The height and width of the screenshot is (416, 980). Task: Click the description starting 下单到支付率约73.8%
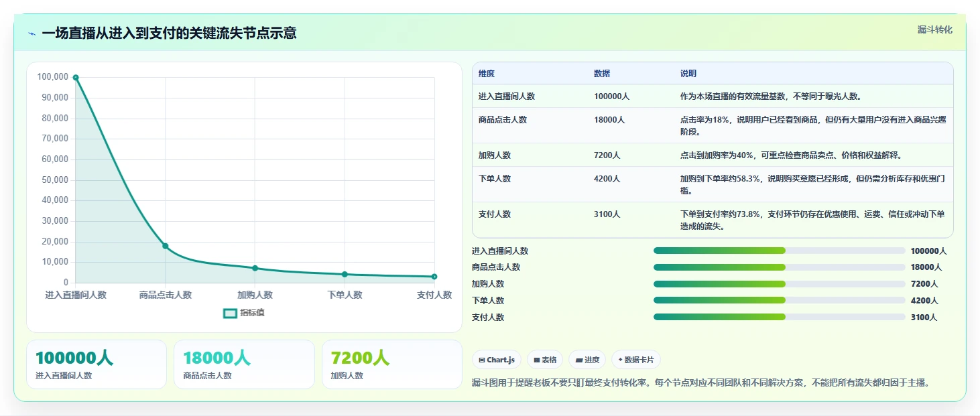pyautogui.click(x=812, y=220)
